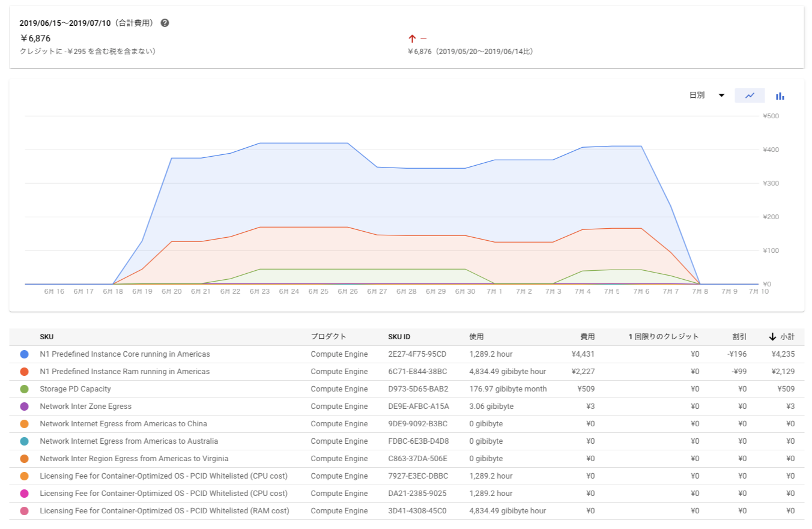
Task: Select N1 Predefined Instance Core running in Americas
Action: point(125,354)
